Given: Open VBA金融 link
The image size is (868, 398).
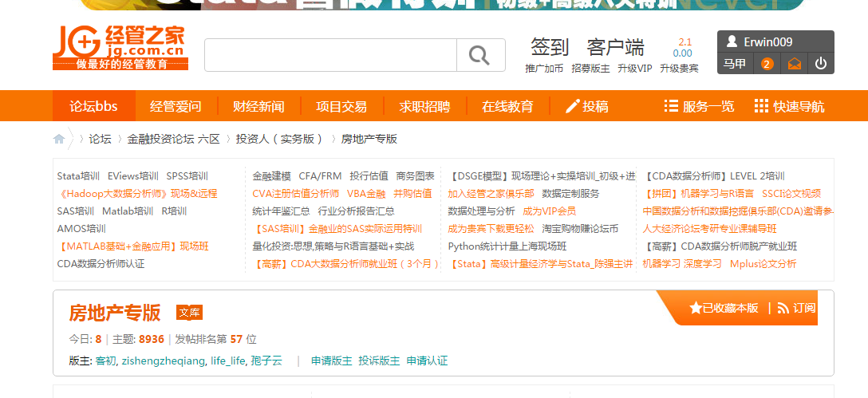Looking at the screenshot, I should [366, 194].
